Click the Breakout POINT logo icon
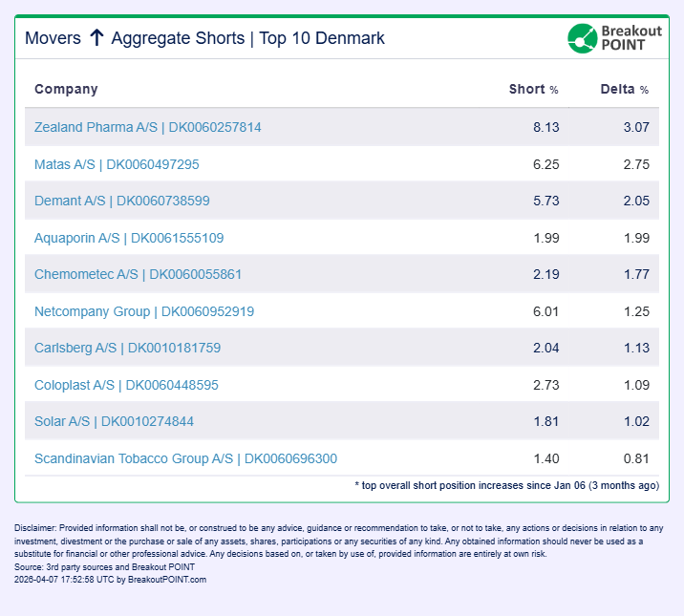 tap(582, 38)
